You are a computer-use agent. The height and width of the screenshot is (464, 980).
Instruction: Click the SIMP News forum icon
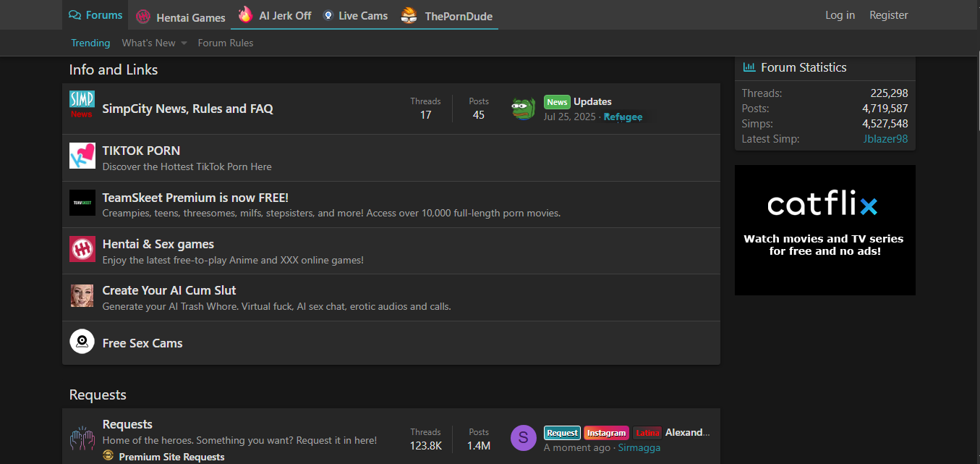pos(82,104)
